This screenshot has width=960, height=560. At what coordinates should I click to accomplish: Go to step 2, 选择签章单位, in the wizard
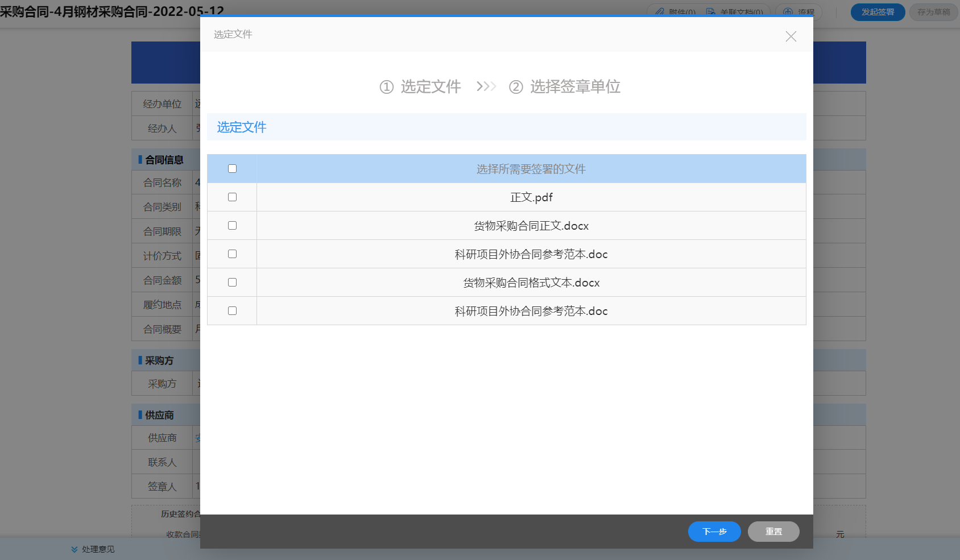565,86
